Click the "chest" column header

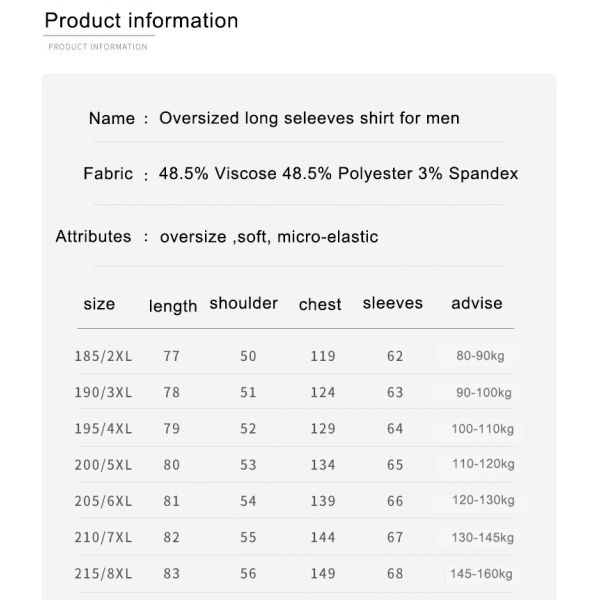pyautogui.click(x=320, y=305)
